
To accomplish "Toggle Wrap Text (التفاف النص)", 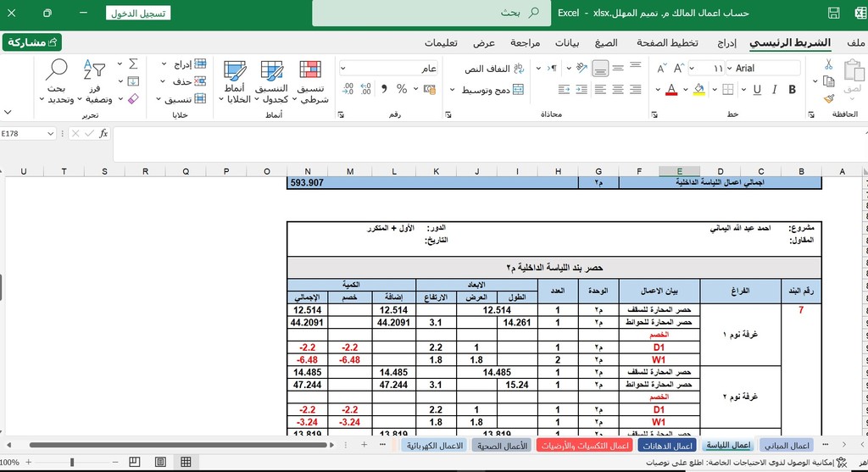I will [494, 68].
